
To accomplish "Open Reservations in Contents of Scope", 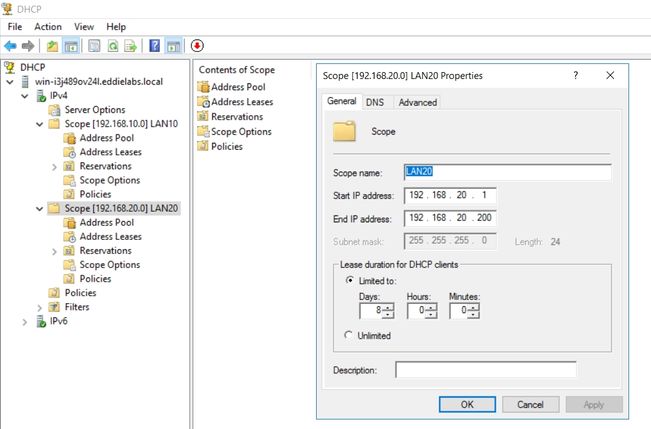I will (x=237, y=117).
